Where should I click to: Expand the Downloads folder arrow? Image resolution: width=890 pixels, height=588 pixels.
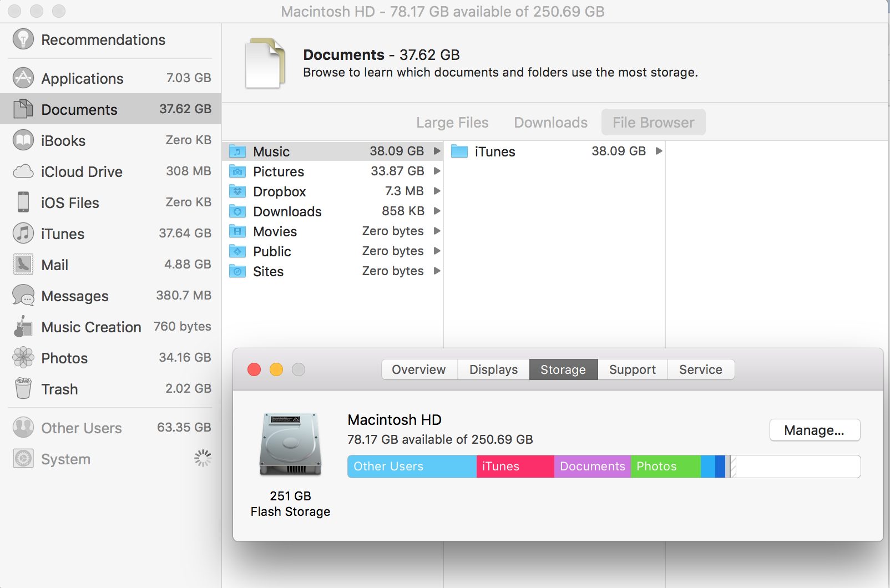pos(437,211)
